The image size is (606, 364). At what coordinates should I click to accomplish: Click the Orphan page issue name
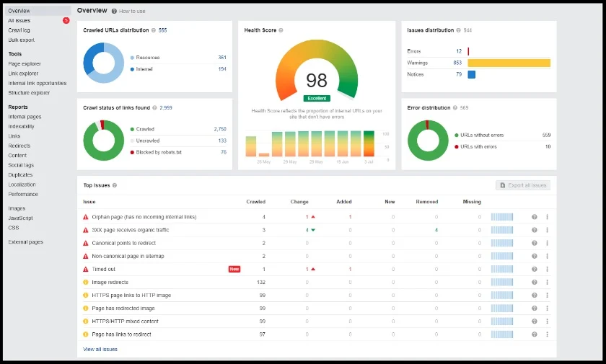coord(144,217)
